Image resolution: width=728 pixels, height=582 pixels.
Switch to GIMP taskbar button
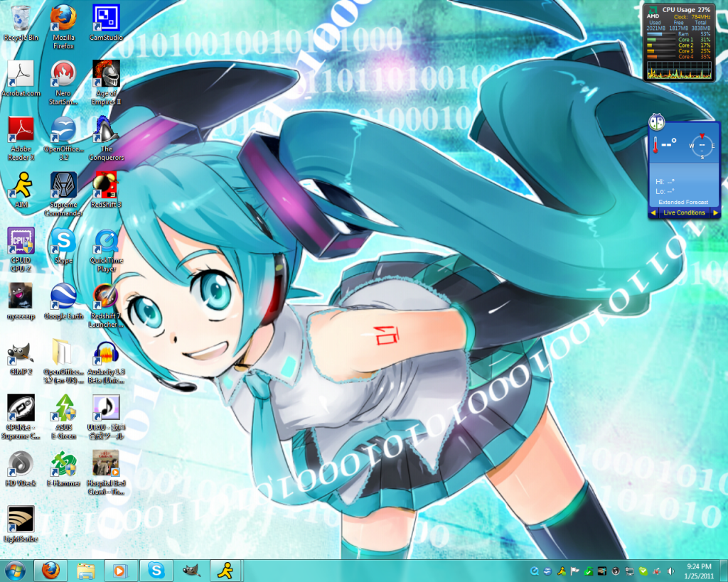[191, 571]
